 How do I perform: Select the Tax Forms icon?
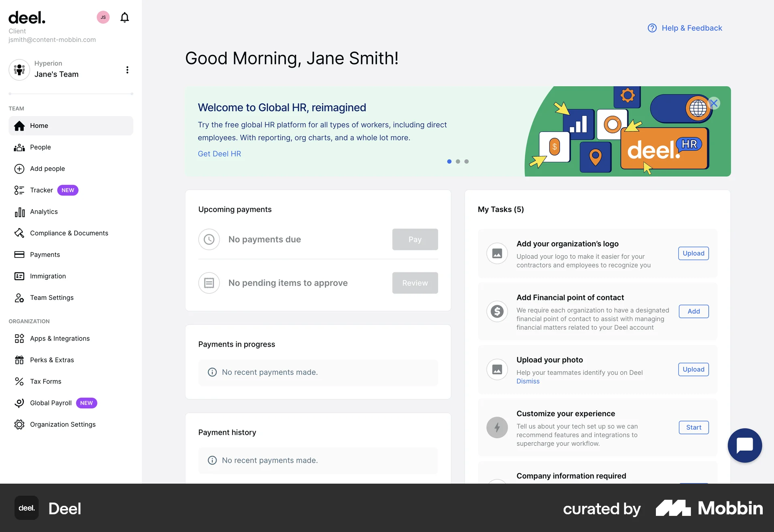pos(19,381)
